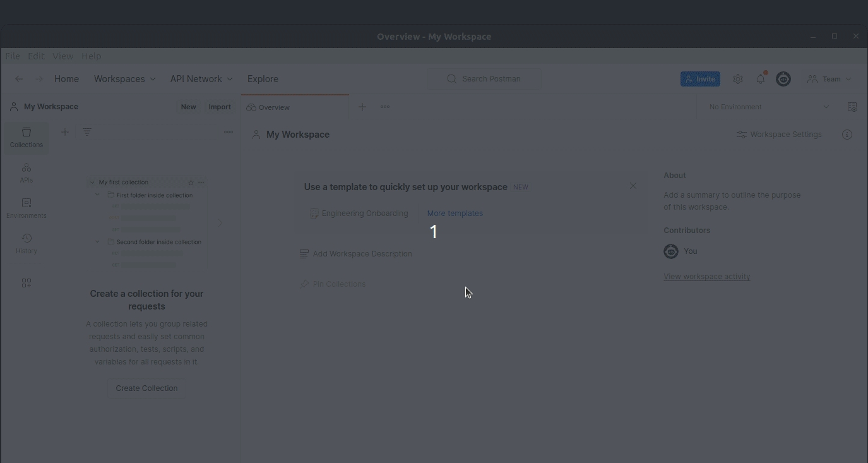Open the No Environment selector
The image size is (868, 463).
point(769,107)
